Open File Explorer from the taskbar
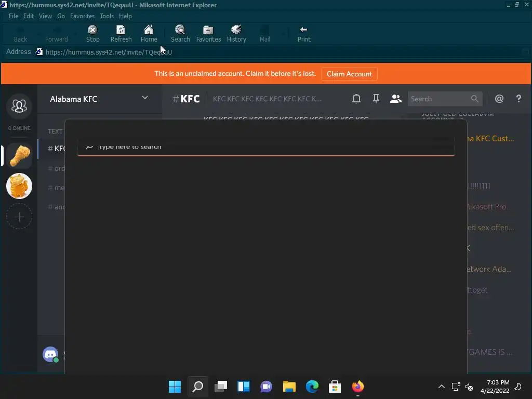 [289, 387]
